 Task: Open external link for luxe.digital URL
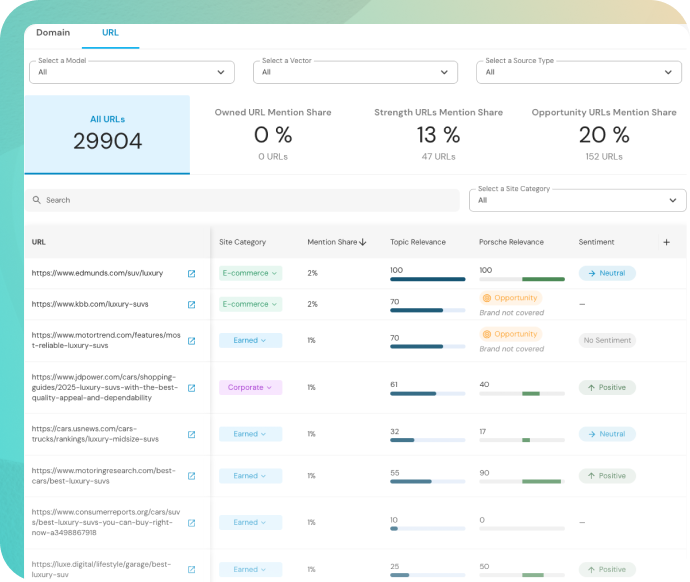pos(191,570)
